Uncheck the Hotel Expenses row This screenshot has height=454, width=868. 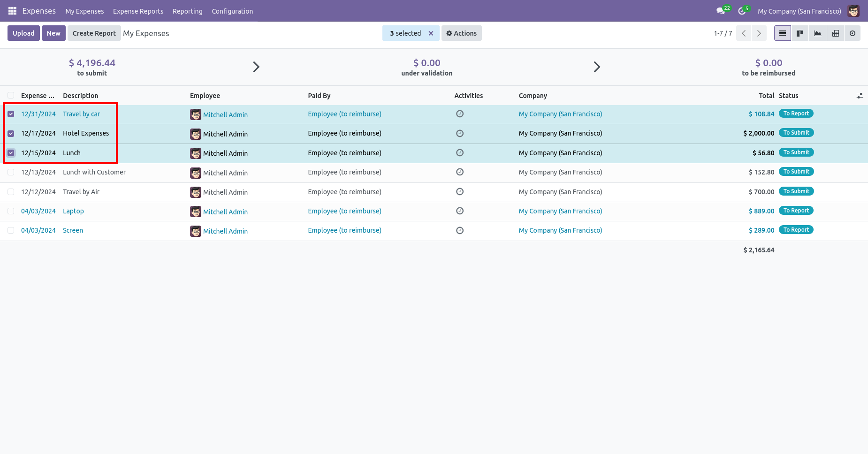click(11, 133)
